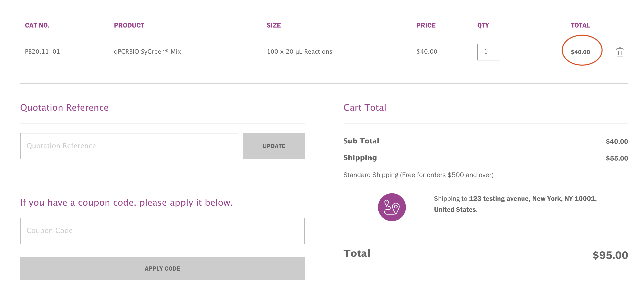This screenshot has height=288, width=644.
Task: Click the Standard Shipping description text
Action: click(x=418, y=175)
